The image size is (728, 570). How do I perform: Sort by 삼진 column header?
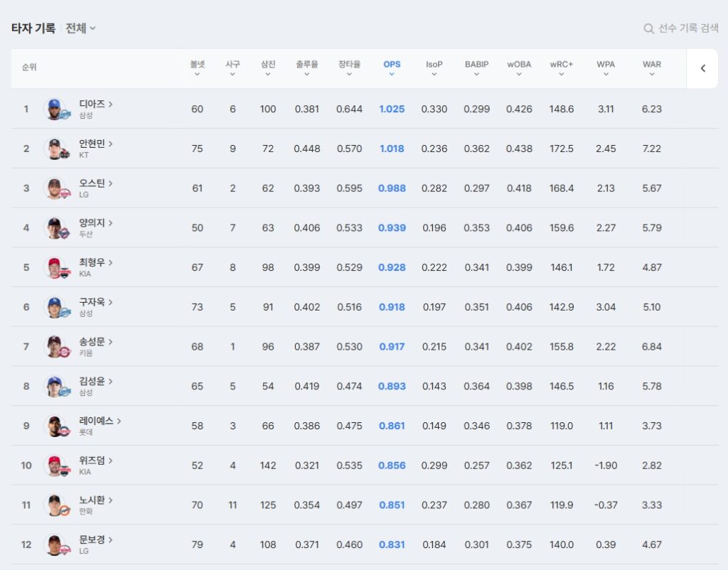(268, 68)
